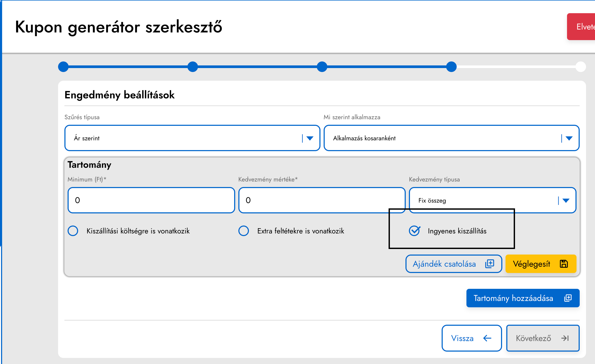Click the save disk icon on Véglegesít
Viewport: 595px width, 364px height.
pyautogui.click(x=564, y=264)
